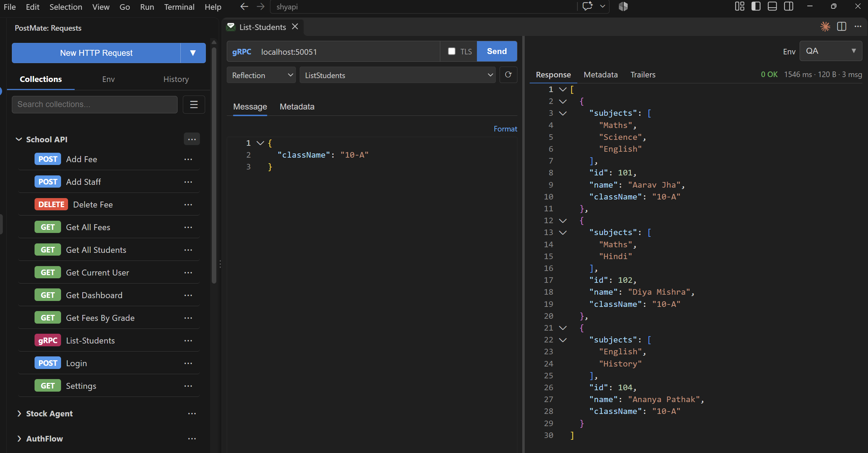Open more options for List-Students request

[188, 341]
